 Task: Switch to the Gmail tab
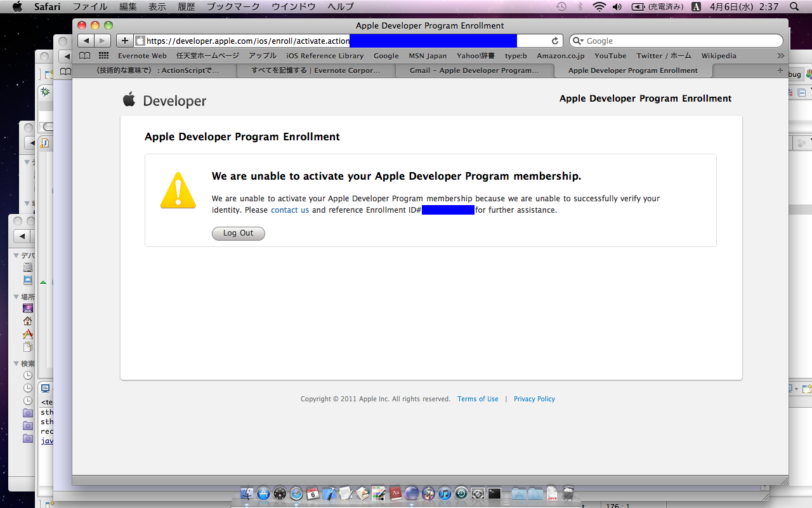coord(475,70)
